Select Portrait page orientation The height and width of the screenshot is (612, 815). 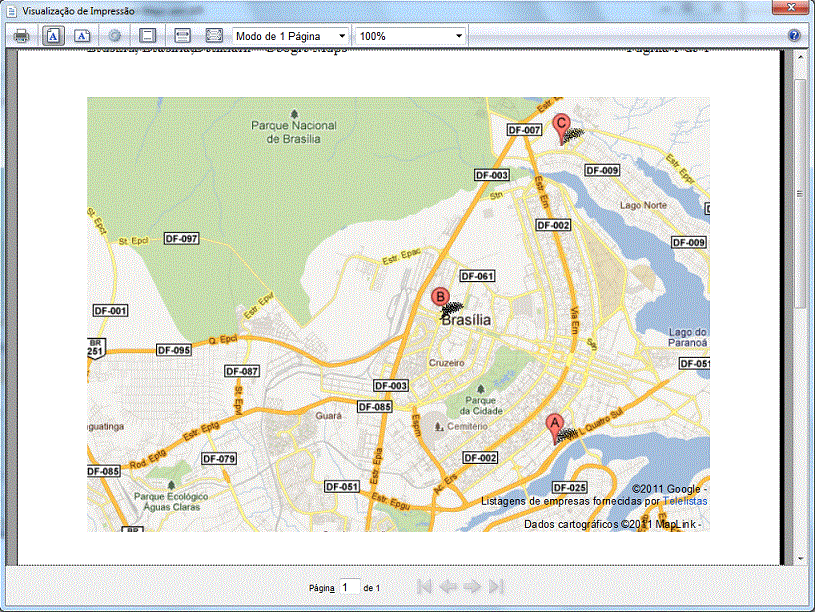click(53, 36)
